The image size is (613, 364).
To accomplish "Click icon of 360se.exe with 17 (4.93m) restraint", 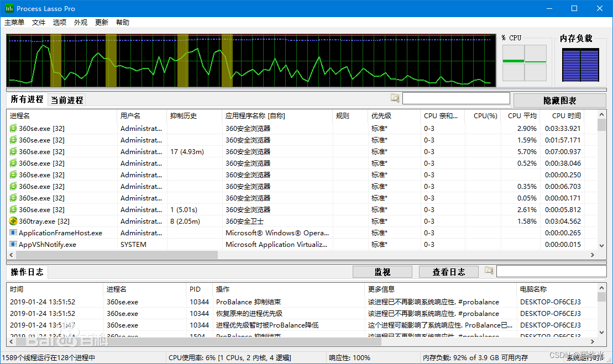I will [x=13, y=151].
